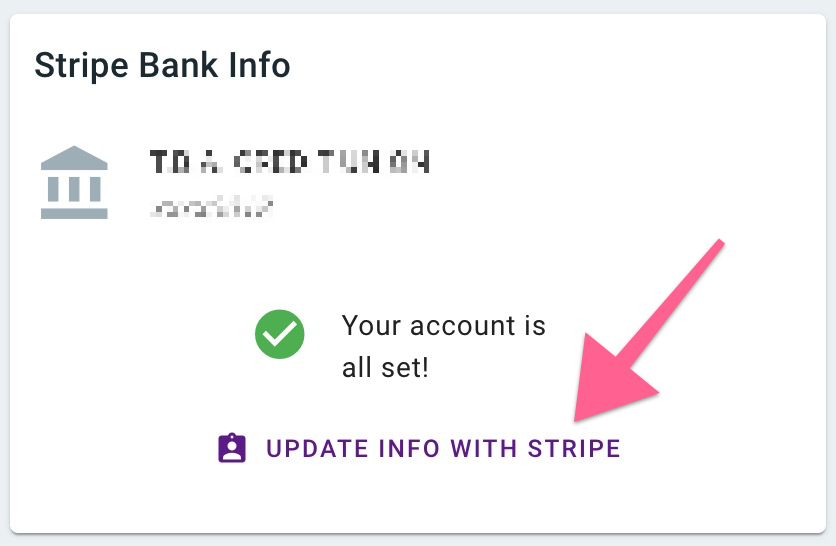Screen dimensions: 836x546
Task: Click the green checkmark status icon
Action: coord(279,334)
